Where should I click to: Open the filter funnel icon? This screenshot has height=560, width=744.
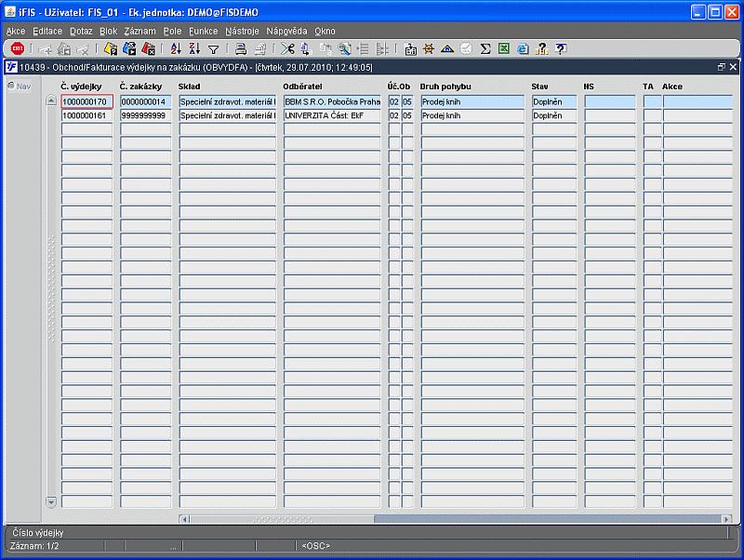point(214,49)
